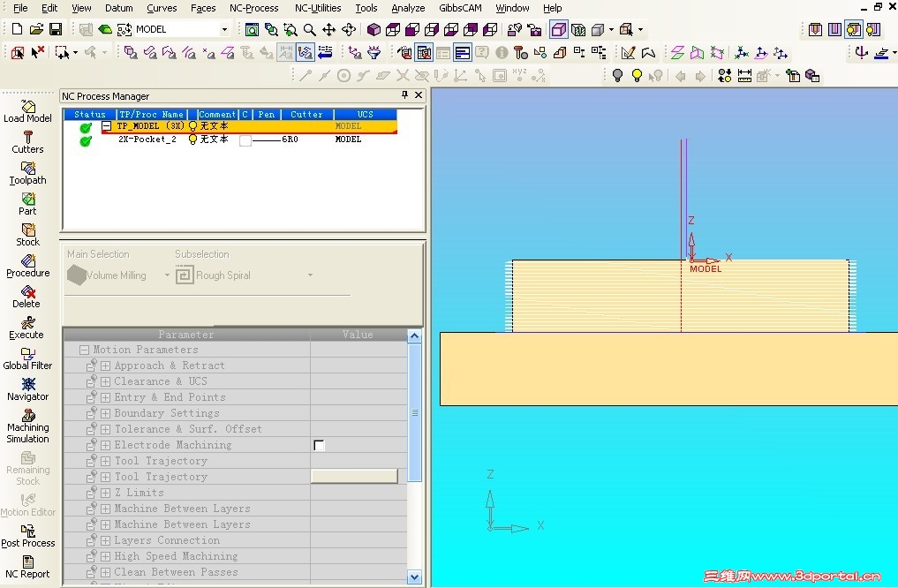Click parameter list scrollbar thumb
Image resolution: width=898 pixels, height=588 pixels.
415,412
